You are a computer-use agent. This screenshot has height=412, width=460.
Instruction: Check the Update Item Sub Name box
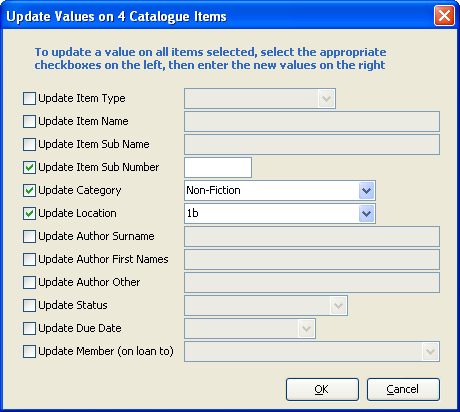click(x=29, y=144)
